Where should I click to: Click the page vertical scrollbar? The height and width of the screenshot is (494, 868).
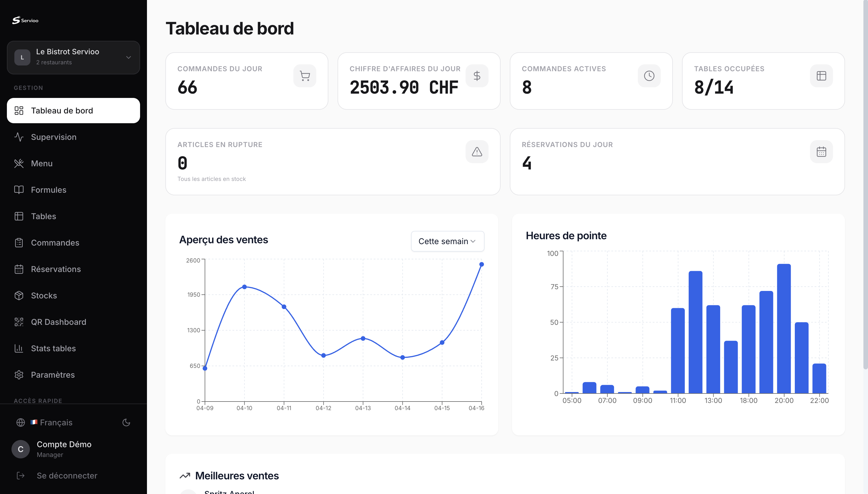pyautogui.click(x=865, y=185)
